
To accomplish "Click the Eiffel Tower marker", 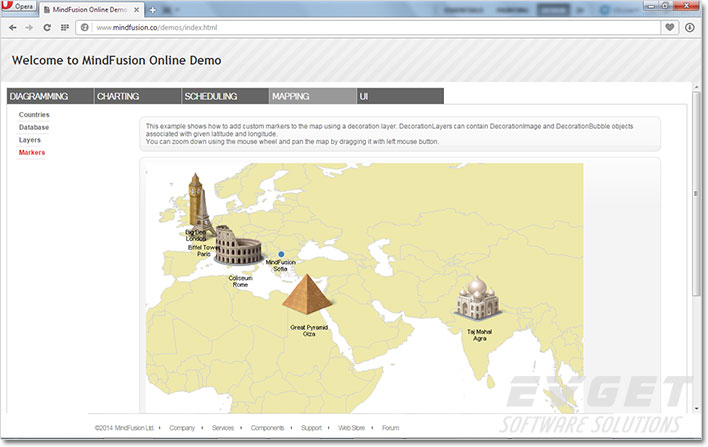I will tap(204, 212).
